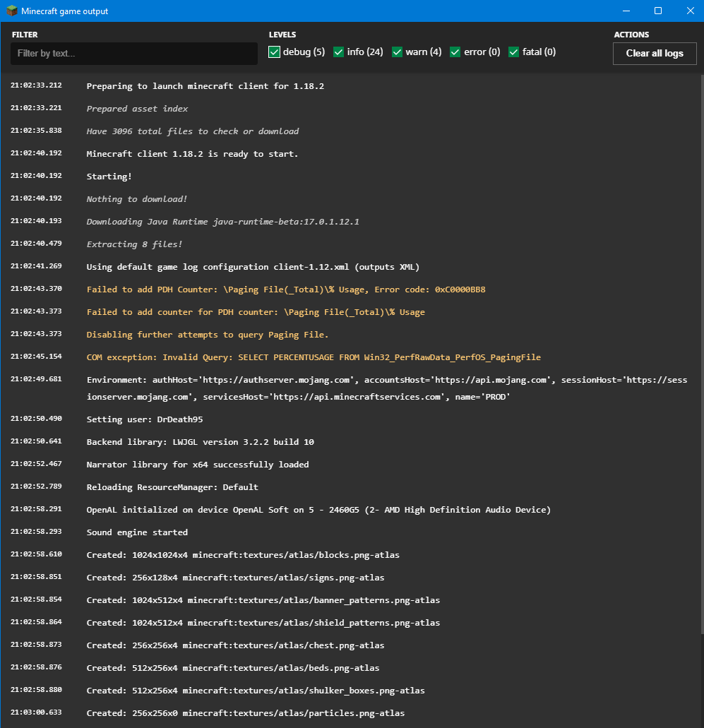Toggle the error (0) level checkbox
The image size is (704, 728).
point(455,52)
